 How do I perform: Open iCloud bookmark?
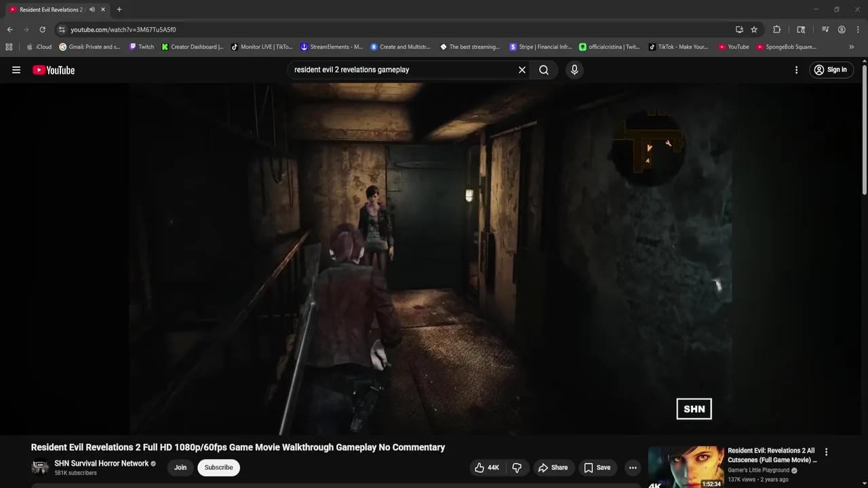point(39,47)
